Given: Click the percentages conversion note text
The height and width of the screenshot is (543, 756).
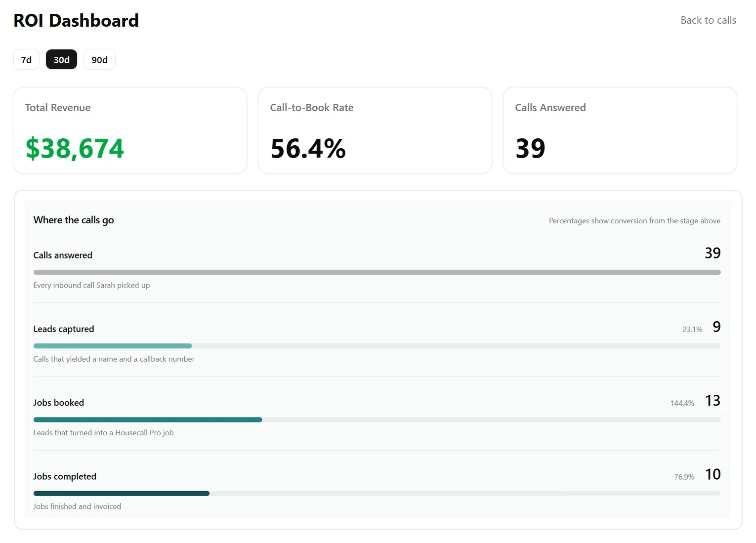Looking at the screenshot, I should (634, 221).
